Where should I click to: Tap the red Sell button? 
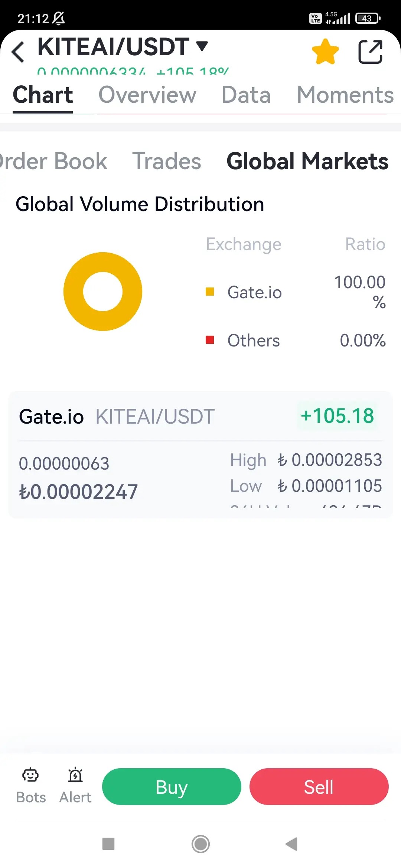[319, 786]
